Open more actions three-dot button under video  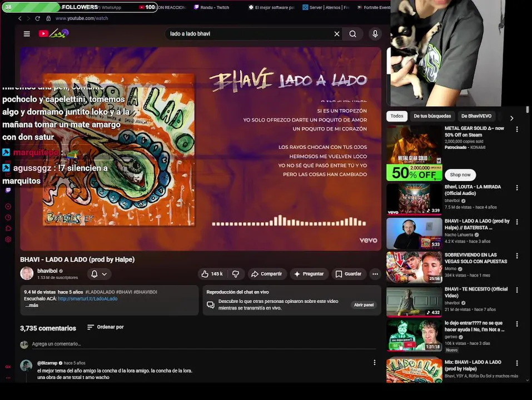pos(375,274)
